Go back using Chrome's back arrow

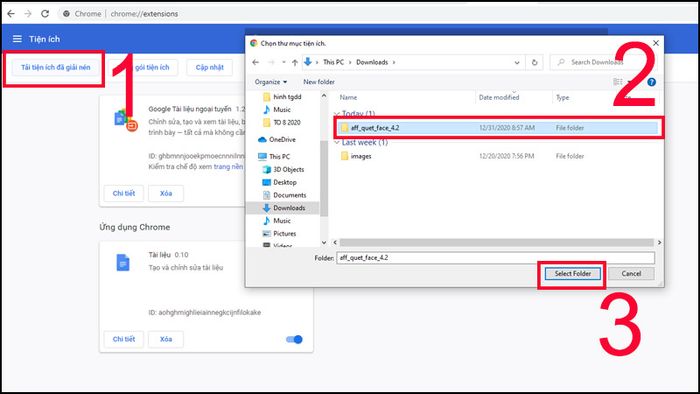coord(11,14)
